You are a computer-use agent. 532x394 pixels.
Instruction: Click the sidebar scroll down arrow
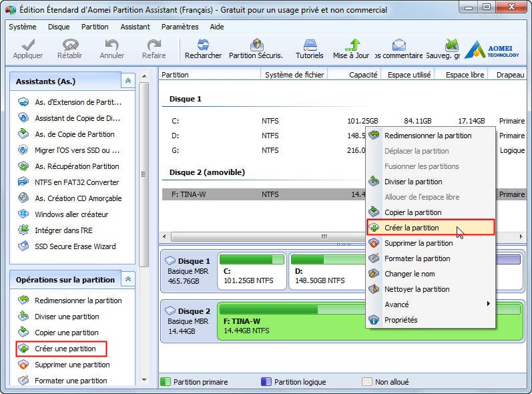point(144,380)
